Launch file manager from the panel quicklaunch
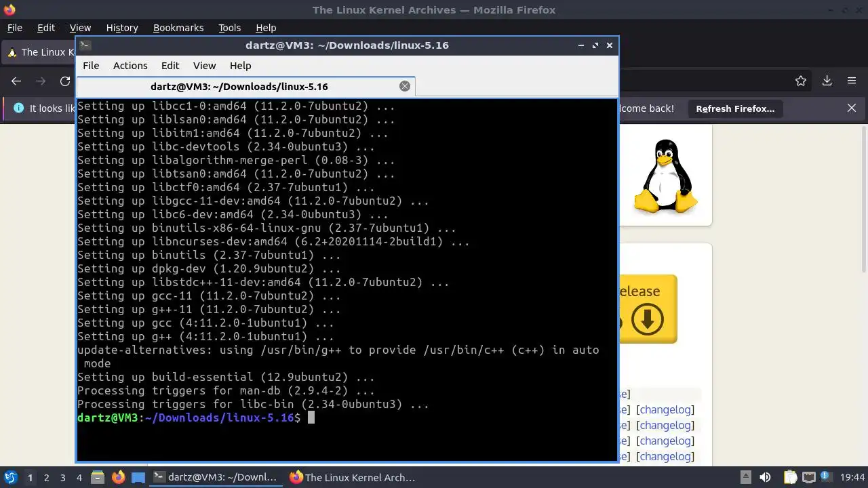868x488 pixels. (98, 477)
